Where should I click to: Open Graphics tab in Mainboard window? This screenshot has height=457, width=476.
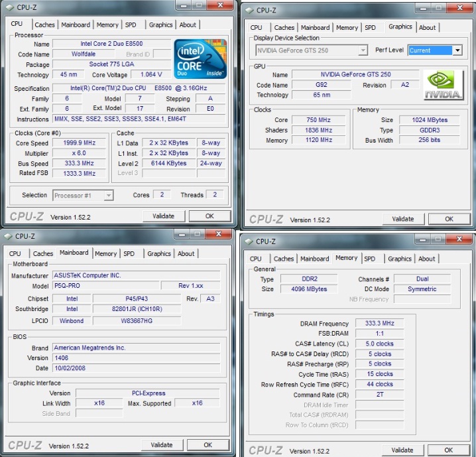click(158, 253)
